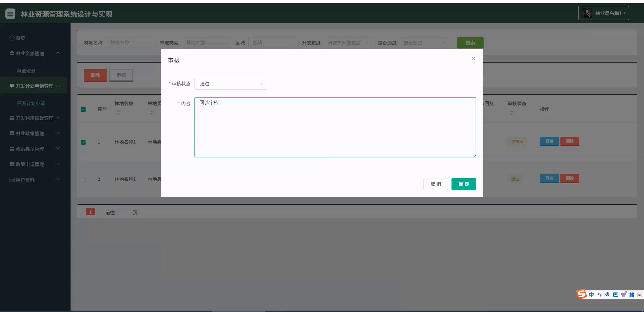Toggle the select-all header checkbox

(83, 109)
